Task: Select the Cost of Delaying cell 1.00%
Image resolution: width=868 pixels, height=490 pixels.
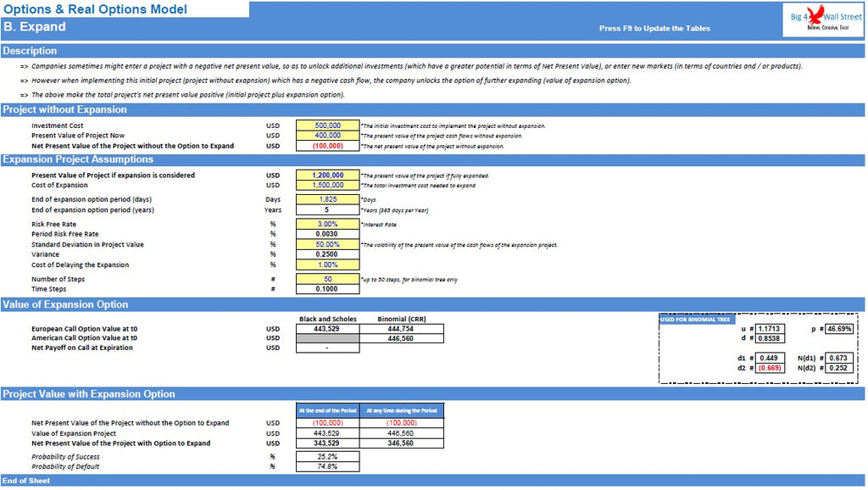Action: coord(328,265)
